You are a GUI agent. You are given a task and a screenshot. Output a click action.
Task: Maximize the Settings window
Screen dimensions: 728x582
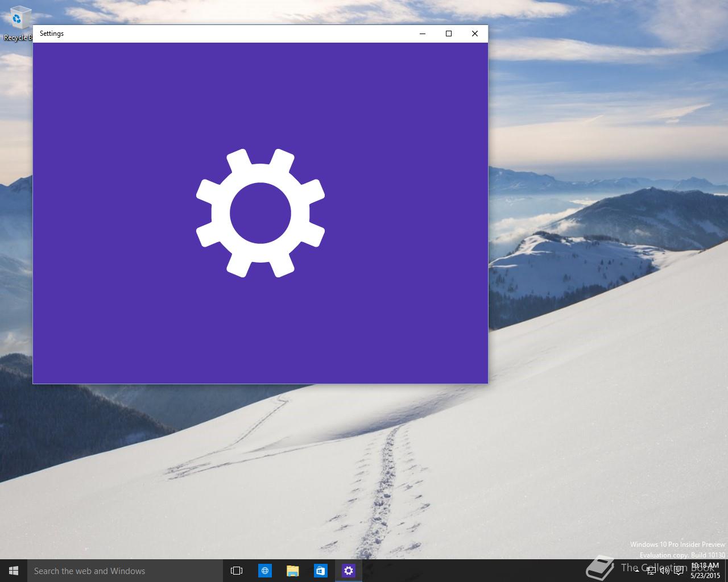(449, 34)
